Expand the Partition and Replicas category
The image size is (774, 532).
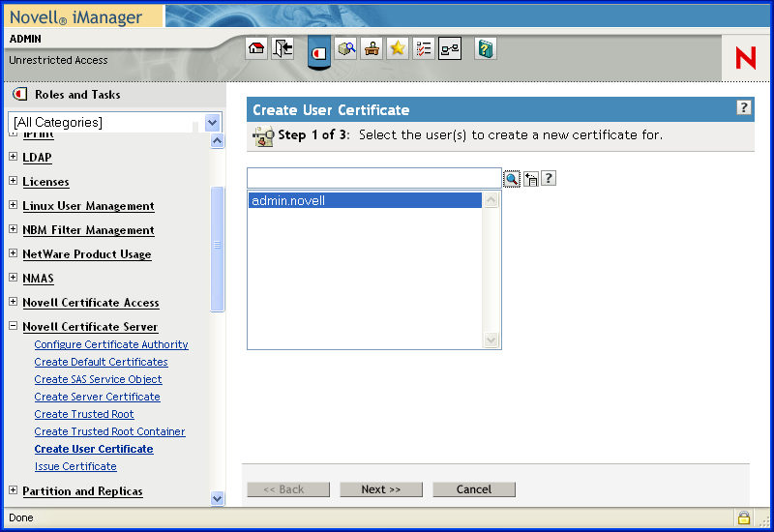point(14,490)
